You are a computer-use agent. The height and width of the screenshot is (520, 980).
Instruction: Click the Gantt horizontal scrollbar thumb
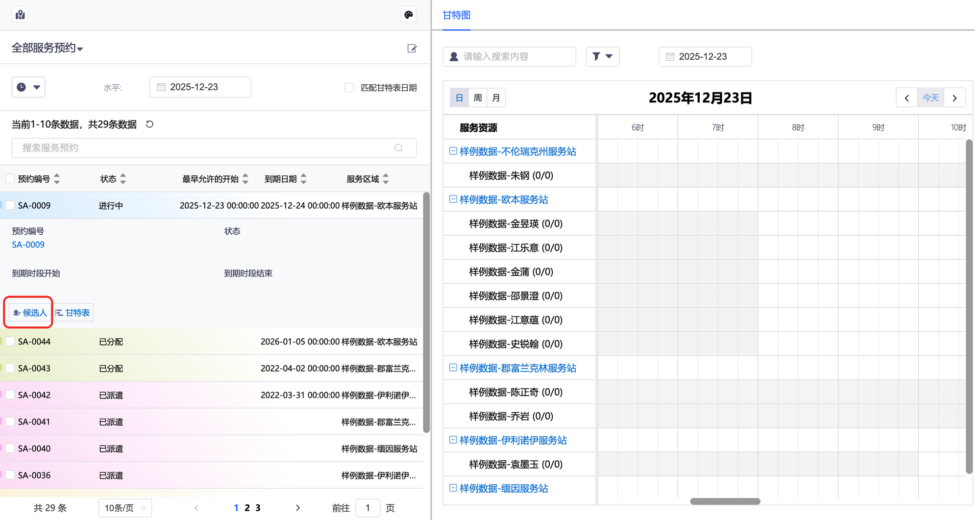pos(725,501)
